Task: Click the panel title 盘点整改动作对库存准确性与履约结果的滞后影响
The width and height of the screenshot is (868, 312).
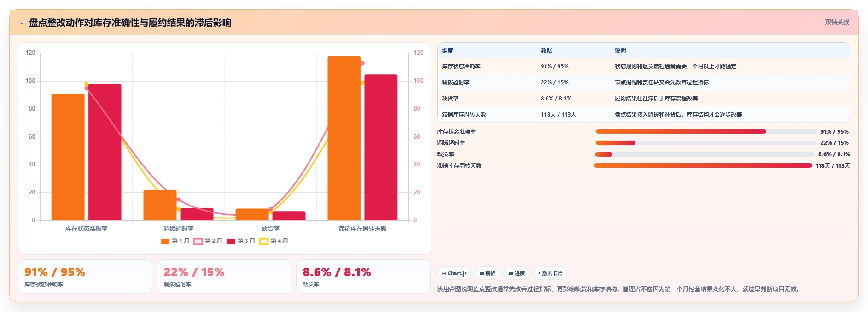Action: [130, 23]
